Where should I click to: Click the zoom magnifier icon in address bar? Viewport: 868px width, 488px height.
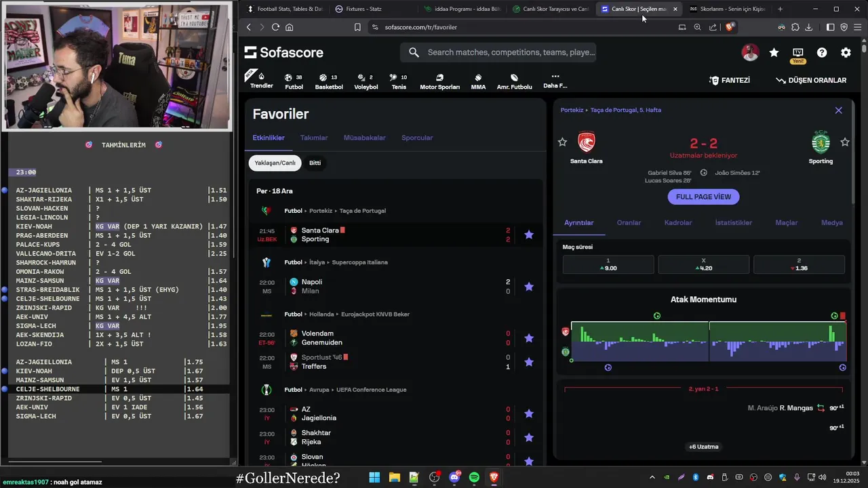(697, 27)
